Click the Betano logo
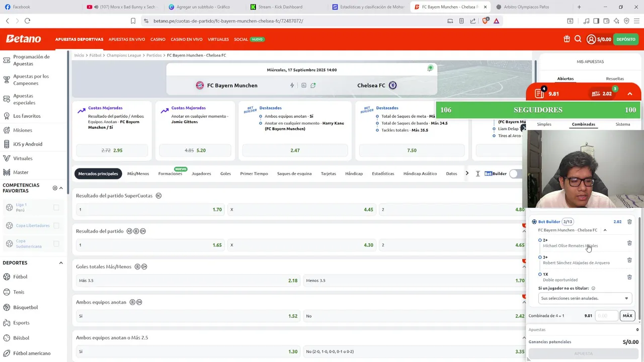 pos(23,39)
